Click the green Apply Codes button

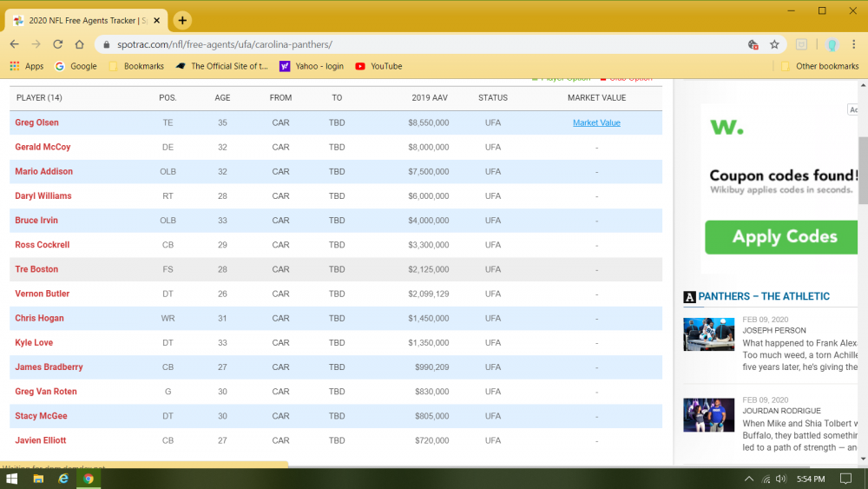pyautogui.click(x=781, y=237)
